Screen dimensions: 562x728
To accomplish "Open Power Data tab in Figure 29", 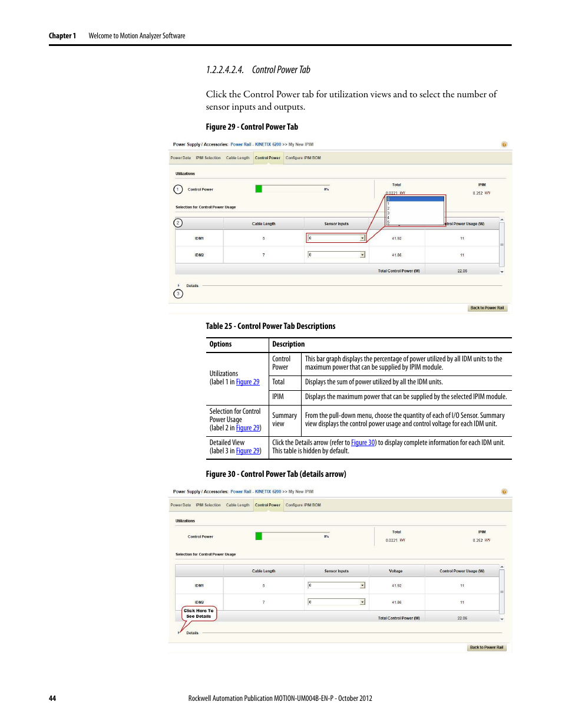I will point(181,158).
